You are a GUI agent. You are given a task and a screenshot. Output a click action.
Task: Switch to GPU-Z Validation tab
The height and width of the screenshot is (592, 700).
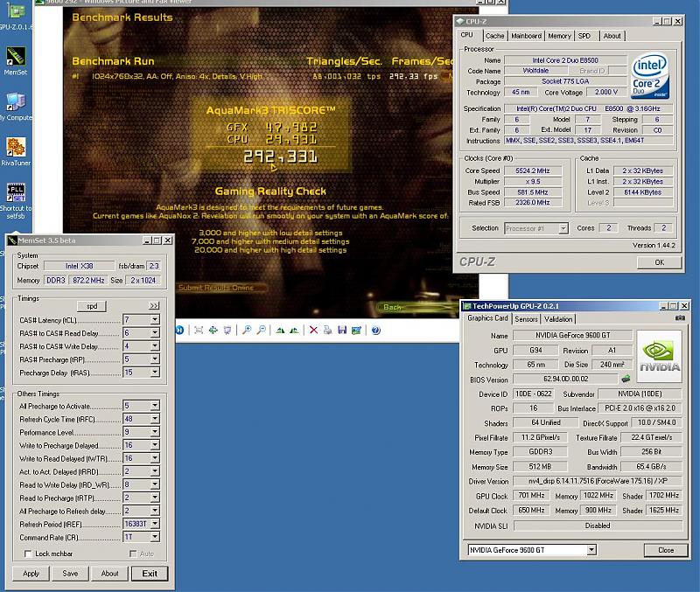558,319
